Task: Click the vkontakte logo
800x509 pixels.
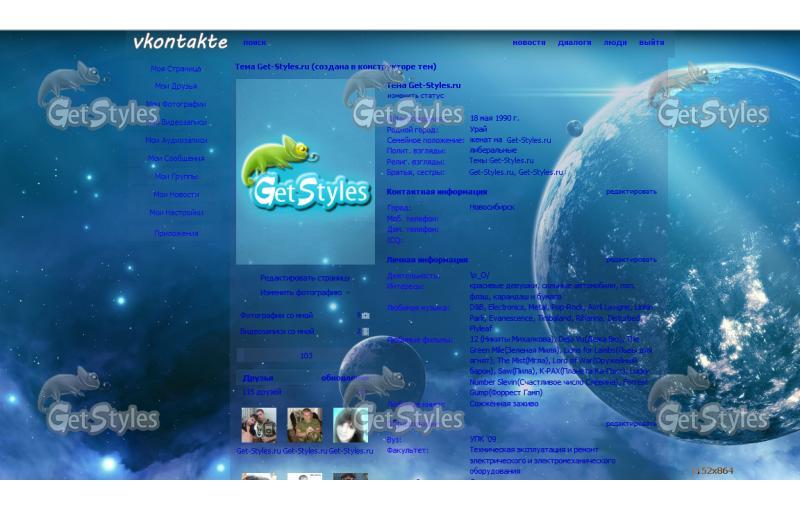Action: [x=180, y=42]
